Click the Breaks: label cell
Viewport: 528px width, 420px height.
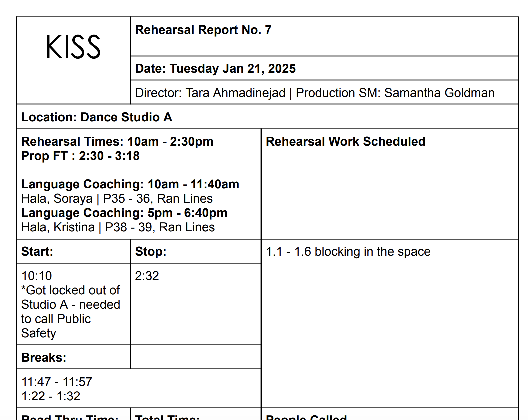click(73, 357)
